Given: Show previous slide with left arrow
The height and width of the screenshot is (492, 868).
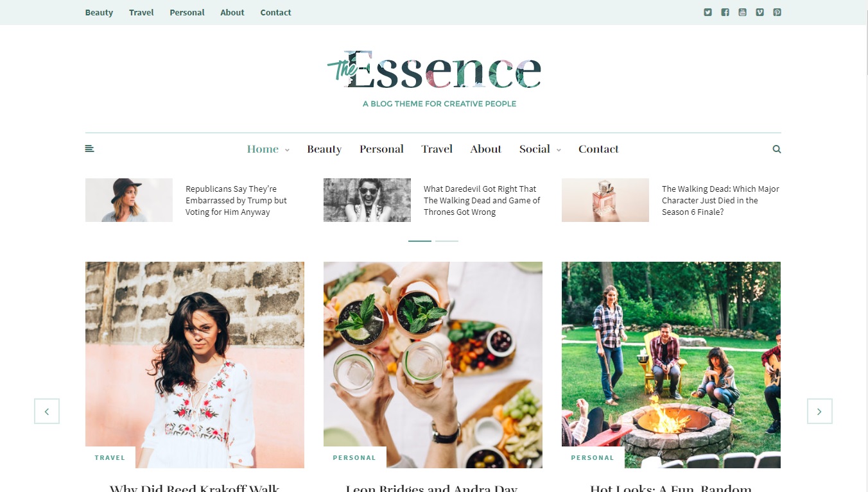Looking at the screenshot, I should [x=47, y=411].
